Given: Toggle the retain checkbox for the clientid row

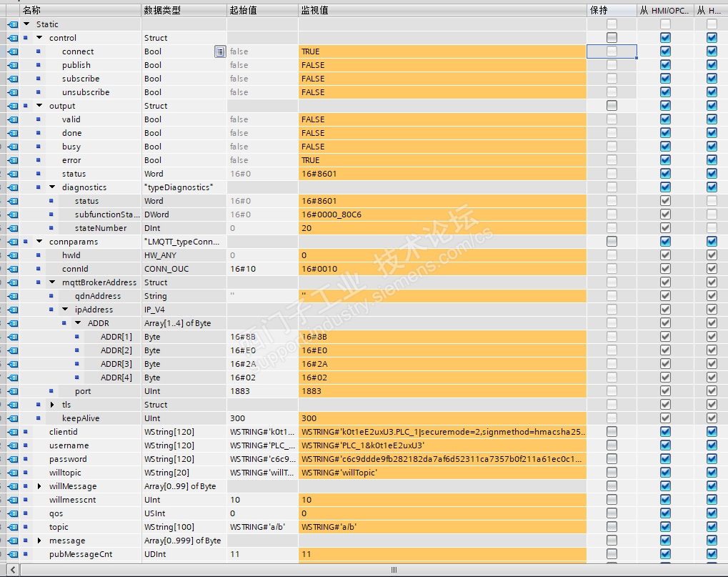Looking at the screenshot, I should tap(612, 432).
